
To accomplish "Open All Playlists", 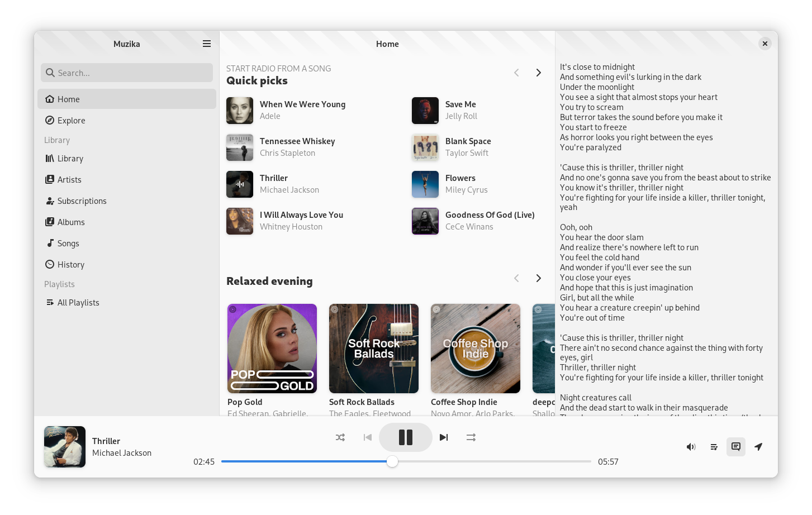I will 127,302.
